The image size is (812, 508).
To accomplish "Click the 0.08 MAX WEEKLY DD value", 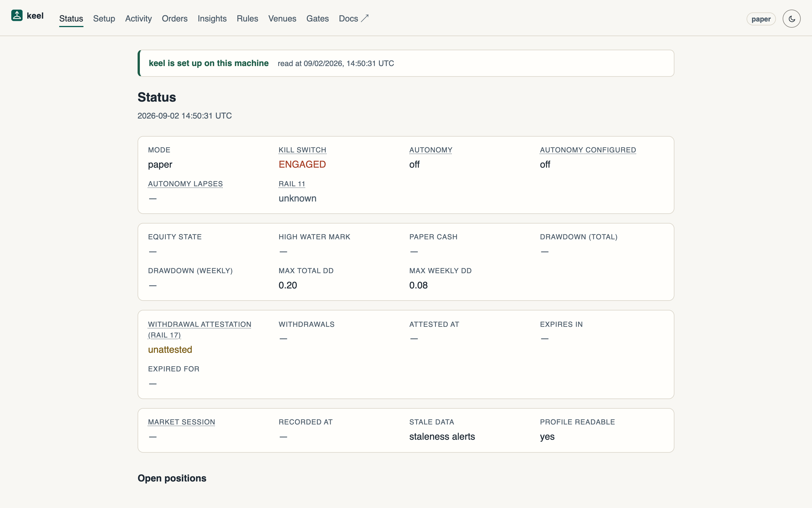I will tap(418, 285).
